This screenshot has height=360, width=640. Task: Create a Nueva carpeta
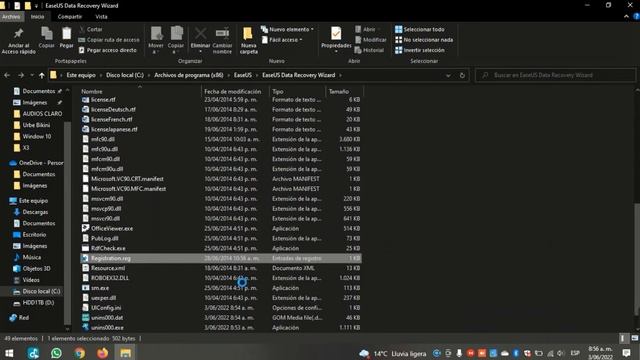tap(249, 41)
